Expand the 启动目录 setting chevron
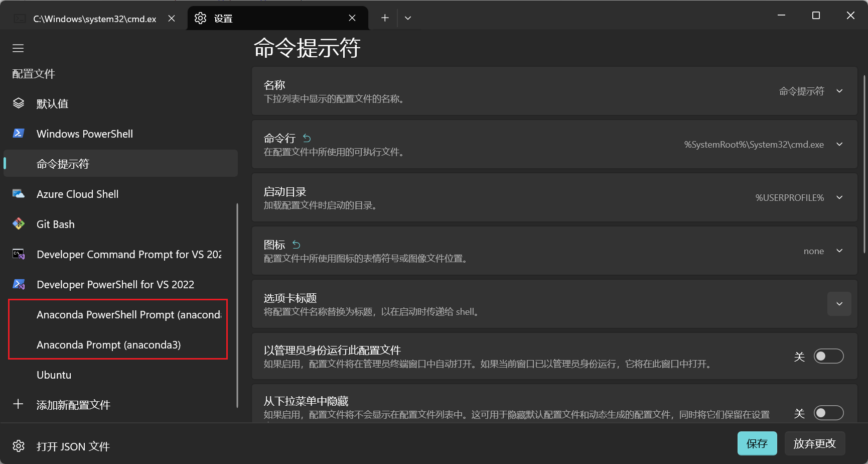The image size is (868, 464). (839, 197)
